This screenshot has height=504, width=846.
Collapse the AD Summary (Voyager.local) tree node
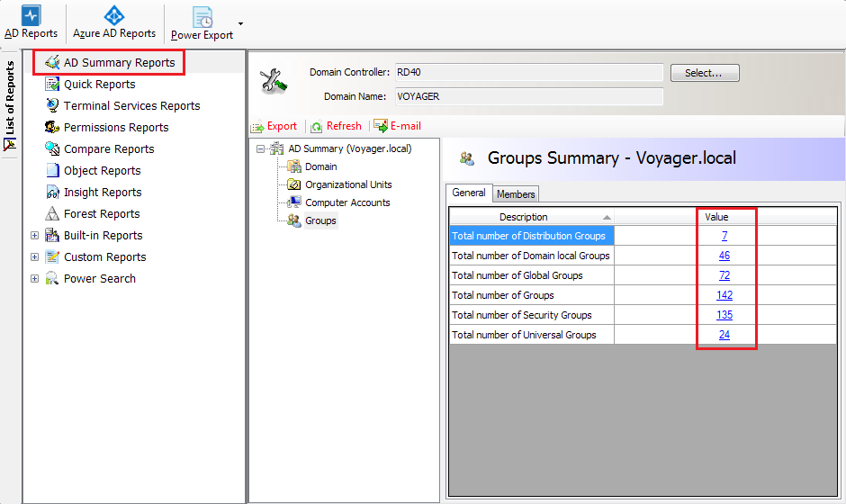pos(261,148)
